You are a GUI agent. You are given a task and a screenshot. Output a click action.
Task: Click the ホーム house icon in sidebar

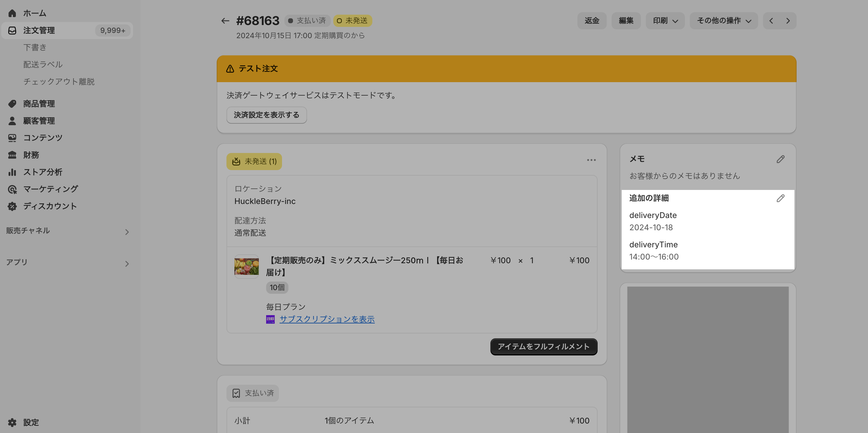click(x=12, y=13)
